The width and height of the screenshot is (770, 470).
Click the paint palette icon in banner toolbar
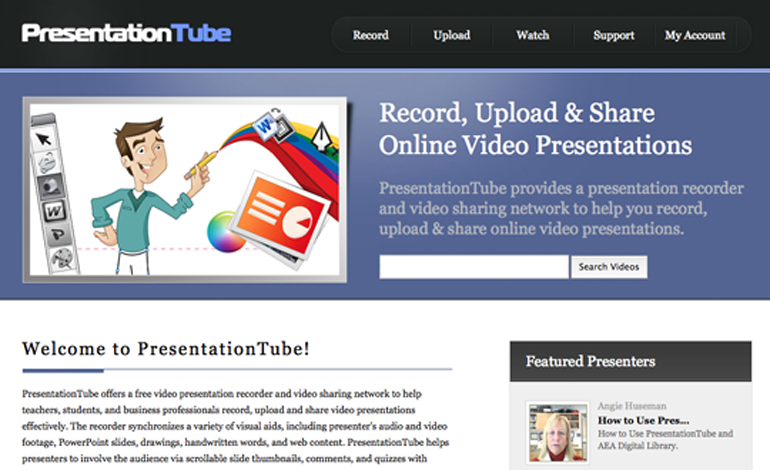point(62,258)
